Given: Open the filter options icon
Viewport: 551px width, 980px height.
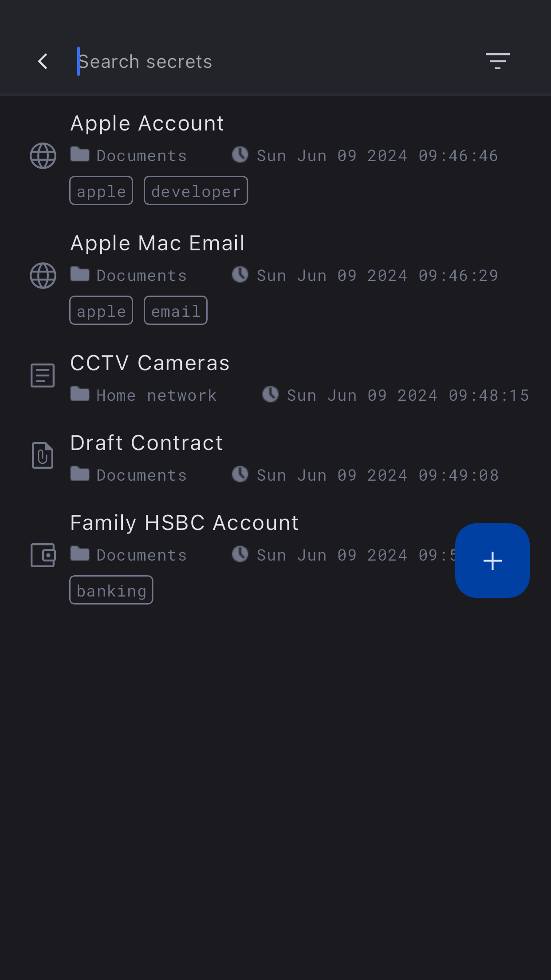Looking at the screenshot, I should (x=497, y=61).
